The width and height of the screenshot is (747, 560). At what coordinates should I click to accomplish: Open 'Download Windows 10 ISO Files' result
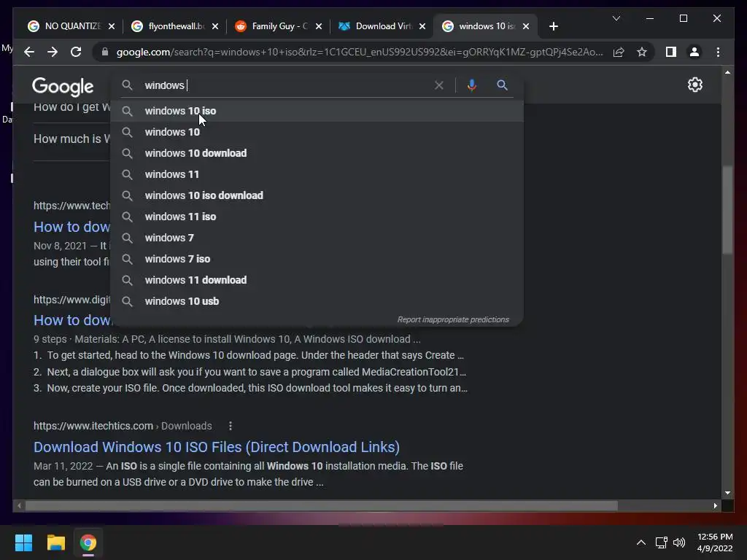[x=216, y=447]
